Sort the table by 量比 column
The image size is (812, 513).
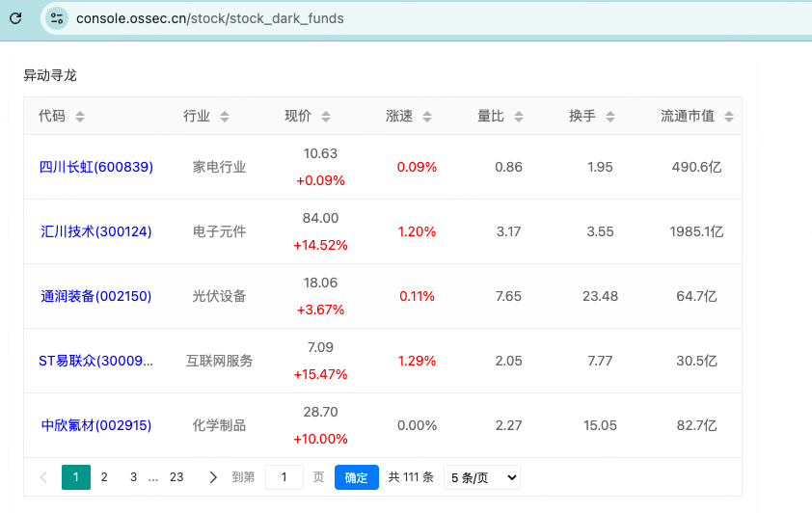tap(519, 117)
